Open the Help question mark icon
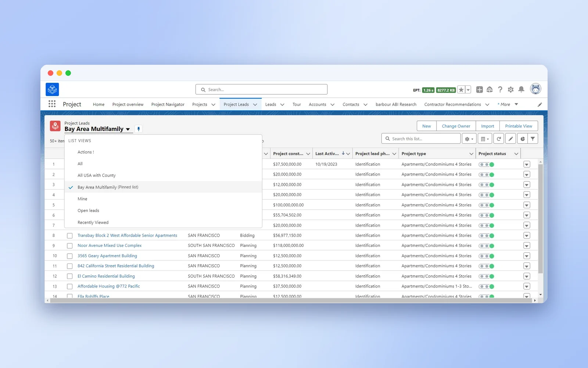The width and height of the screenshot is (588, 368). pyautogui.click(x=500, y=89)
